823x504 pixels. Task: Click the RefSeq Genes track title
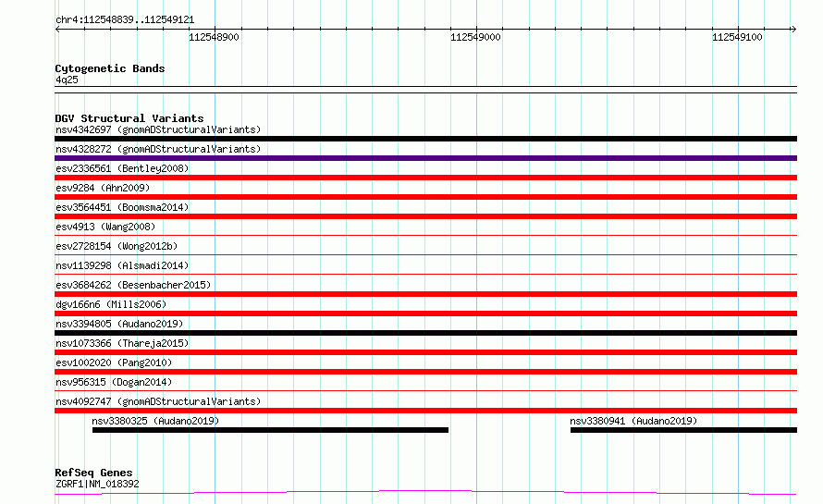pos(93,473)
